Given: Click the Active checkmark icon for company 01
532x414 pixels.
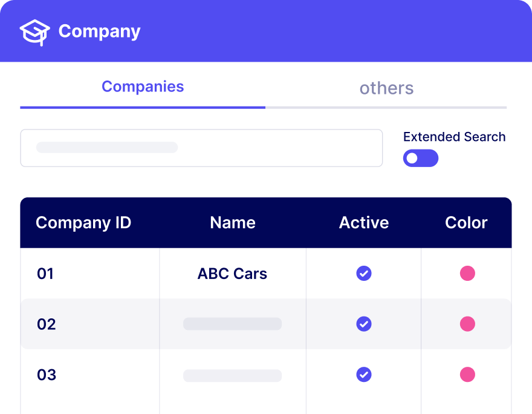Looking at the screenshot, I should click(x=363, y=274).
